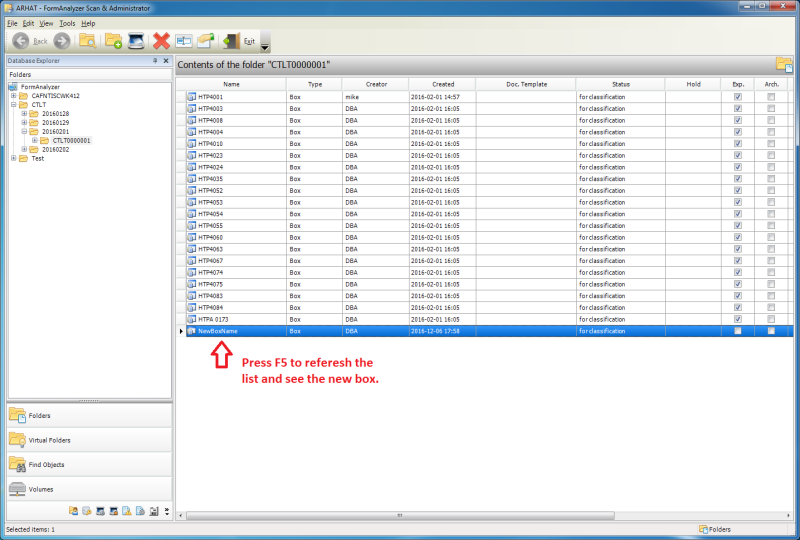
Task: Open the Folders navigation pane
Action: click(90, 415)
